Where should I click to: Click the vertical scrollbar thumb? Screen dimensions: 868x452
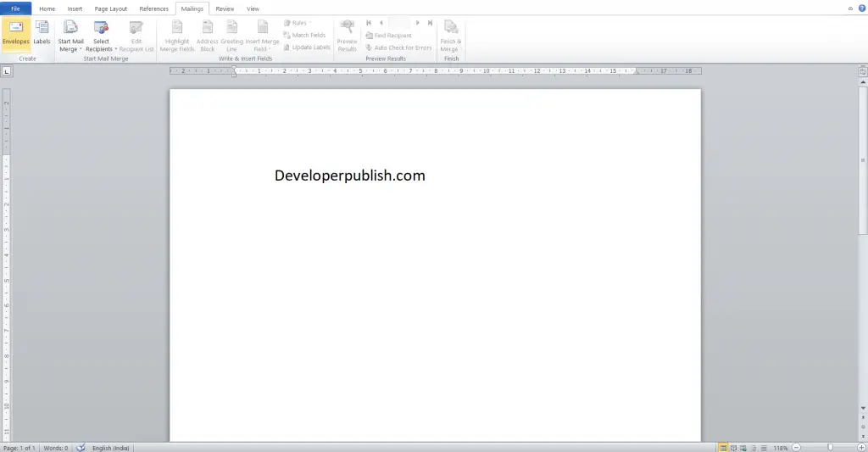click(862, 160)
